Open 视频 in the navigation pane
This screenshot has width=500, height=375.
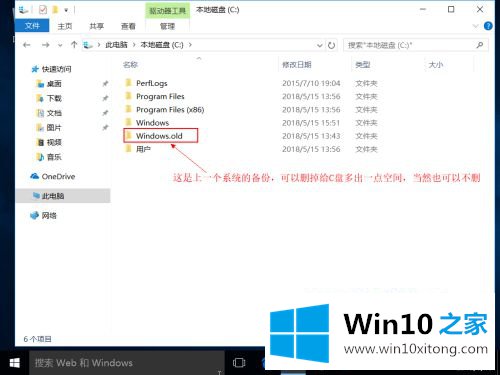click(x=54, y=142)
